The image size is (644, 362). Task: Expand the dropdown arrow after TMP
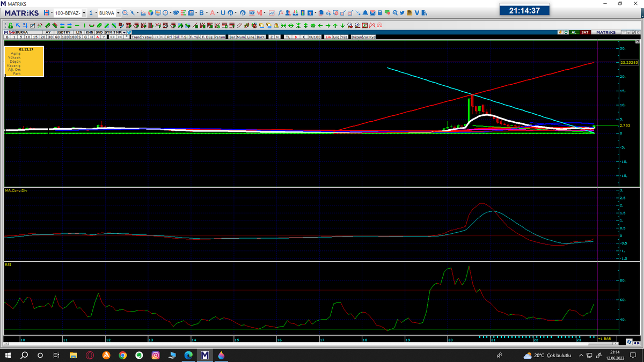click(x=124, y=32)
